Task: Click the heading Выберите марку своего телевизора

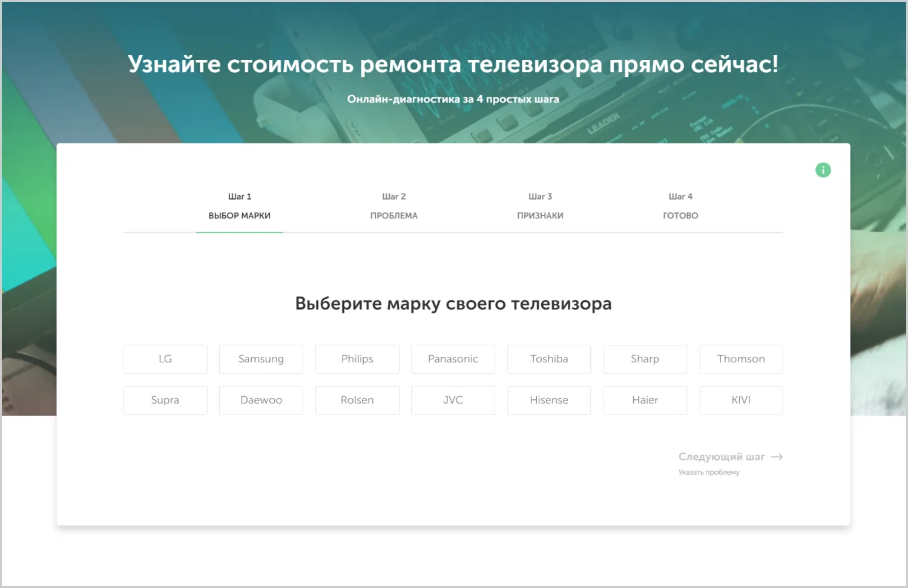Action: point(453,304)
